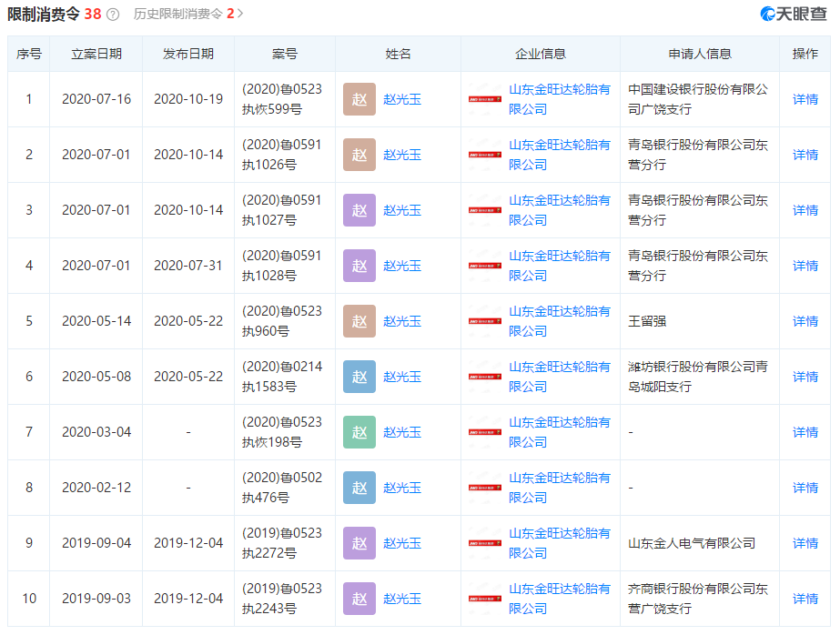Select applicant 潍坊银行股份有限公司青岛城阳支行
This screenshot has height=635, width=840.
[698, 377]
